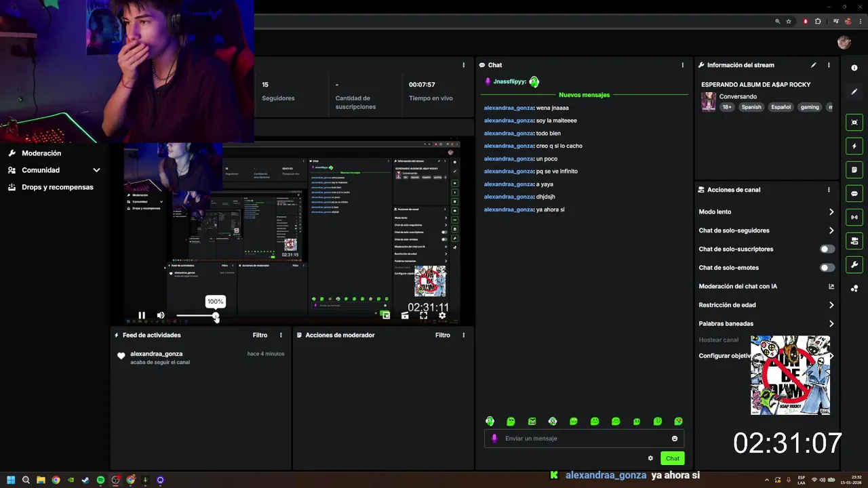Open chat settings gear icon
The width and height of the screenshot is (868, 488).
point(650,458)
